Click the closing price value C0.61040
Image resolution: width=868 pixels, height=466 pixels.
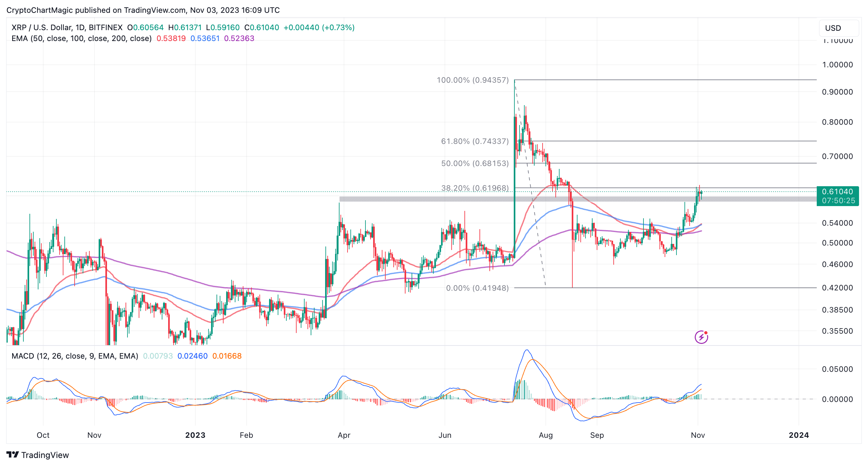pyautogui.click(x=261, y=27)
